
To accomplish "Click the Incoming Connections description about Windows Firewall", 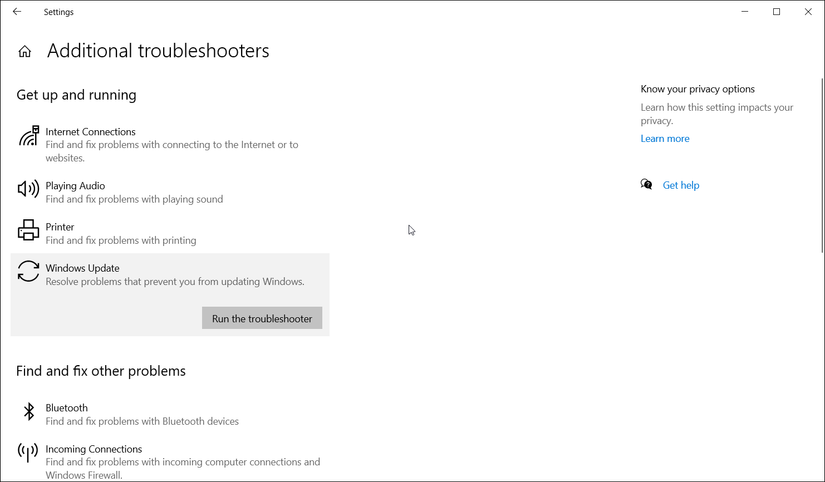I will pyautogui.click(x=183, y=468).
